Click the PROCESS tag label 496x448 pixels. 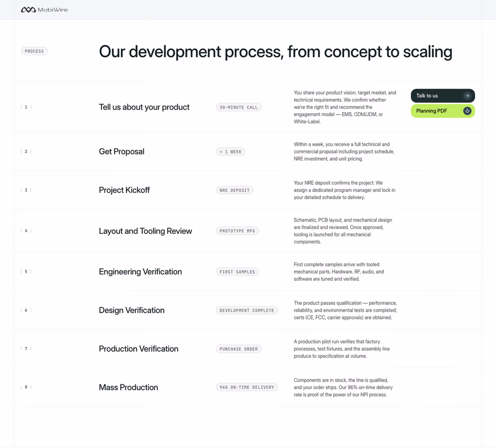click(x=34, y=51)
